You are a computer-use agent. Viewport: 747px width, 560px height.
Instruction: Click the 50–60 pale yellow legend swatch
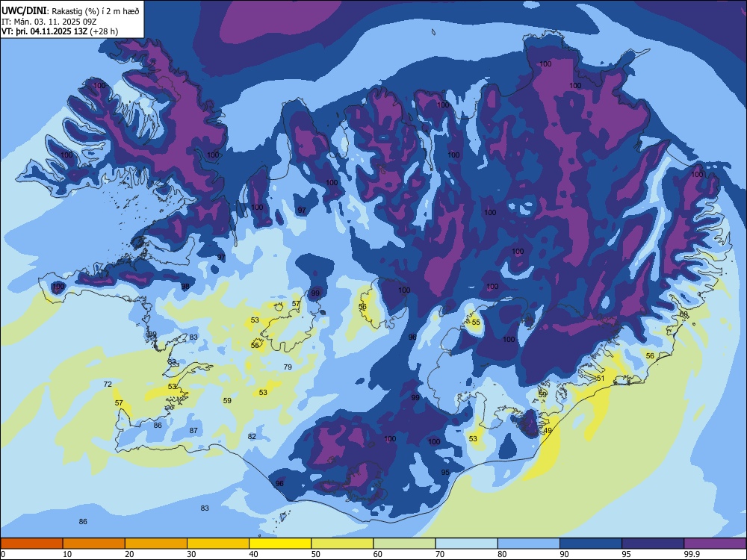(x=342, y=544)
